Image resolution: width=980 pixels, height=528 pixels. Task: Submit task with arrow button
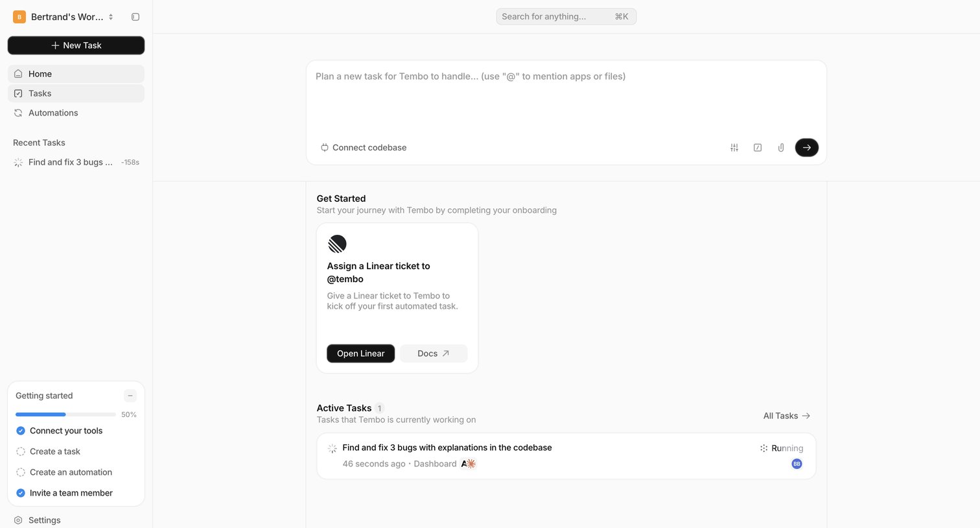pyautogui.click(x=807, y=148)
